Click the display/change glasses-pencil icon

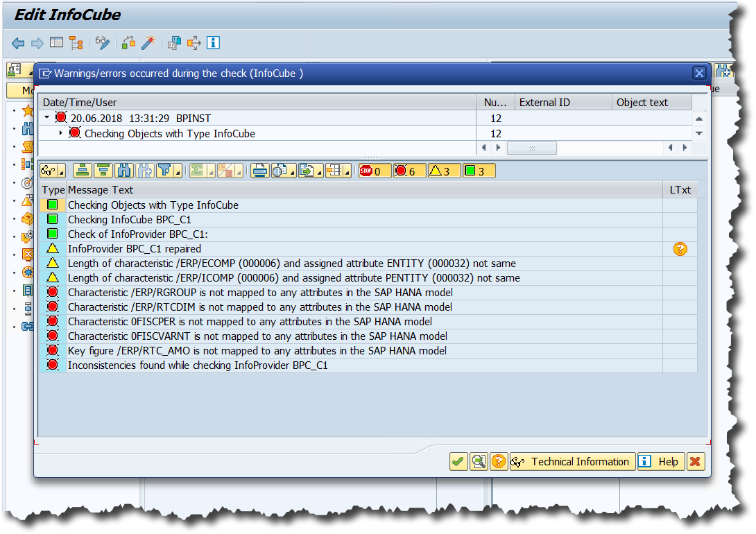tap(103, 43)
